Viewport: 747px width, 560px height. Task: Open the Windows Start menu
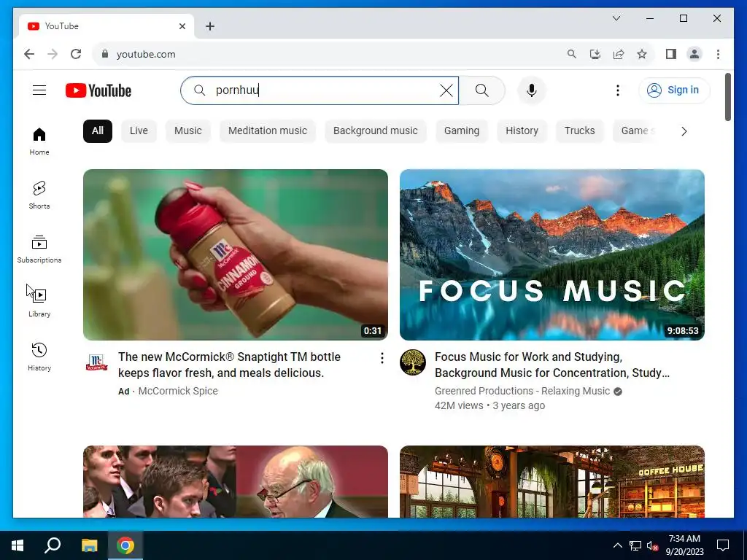pyautogui.click(x=18, y=545)
